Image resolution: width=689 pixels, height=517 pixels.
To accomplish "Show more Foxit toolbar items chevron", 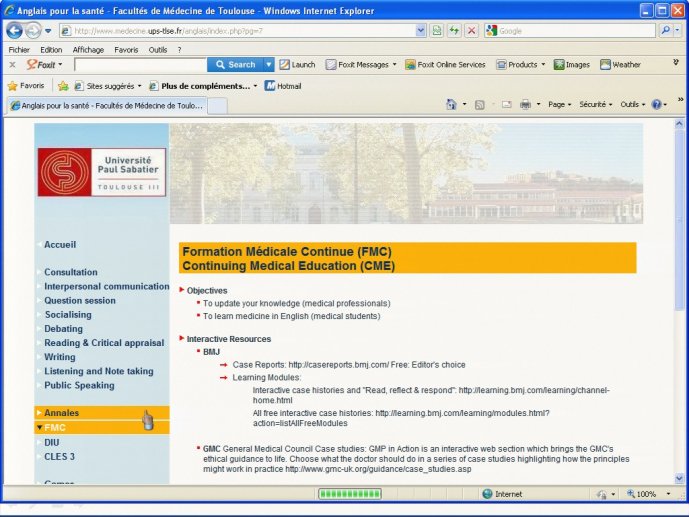I will click(x=676, y=63).
